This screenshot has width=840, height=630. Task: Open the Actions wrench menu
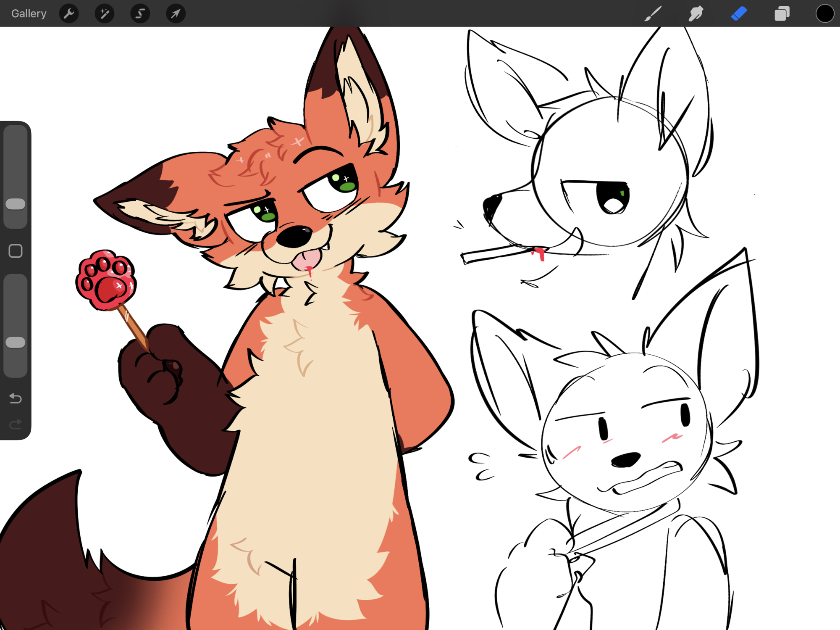click(x=69, y=13)
